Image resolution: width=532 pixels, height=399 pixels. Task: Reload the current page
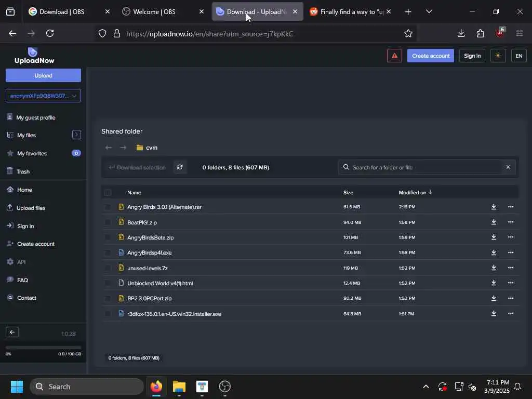tap(50, 33)
